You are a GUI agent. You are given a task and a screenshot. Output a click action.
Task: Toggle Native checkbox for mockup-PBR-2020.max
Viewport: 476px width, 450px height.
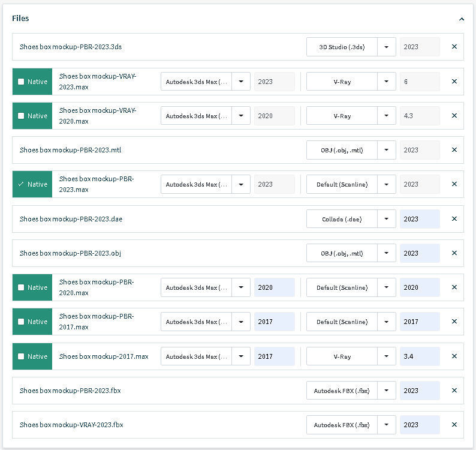pyautogui.click(x=22, y=287)
